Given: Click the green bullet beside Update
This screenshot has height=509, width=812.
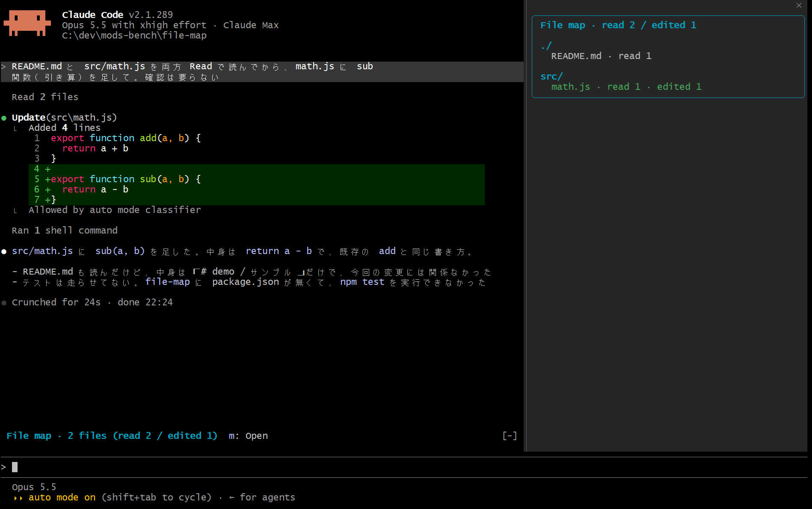Looking at the screenshot, I should pyautogui.click(x=4, y=118).
